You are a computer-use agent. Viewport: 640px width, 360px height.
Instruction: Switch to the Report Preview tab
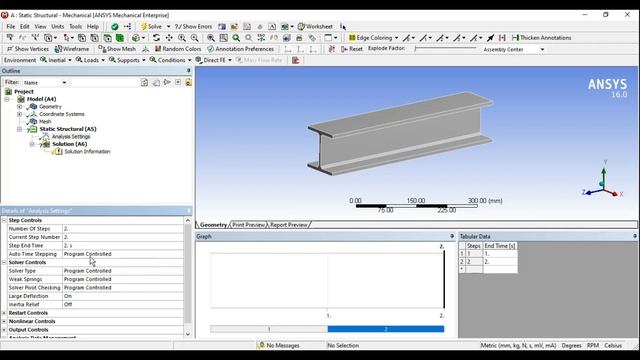(289, 225)
